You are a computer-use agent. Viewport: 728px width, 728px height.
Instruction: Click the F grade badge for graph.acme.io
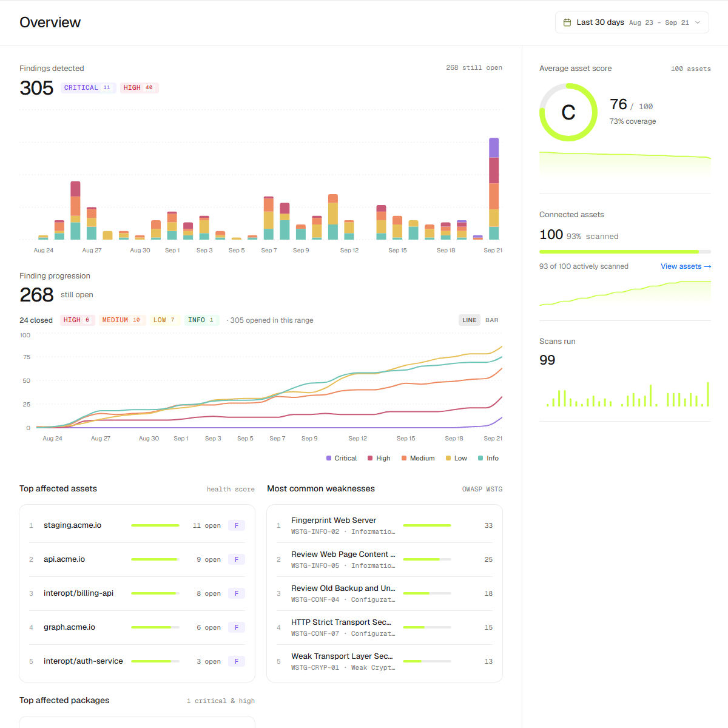point(237,627)
